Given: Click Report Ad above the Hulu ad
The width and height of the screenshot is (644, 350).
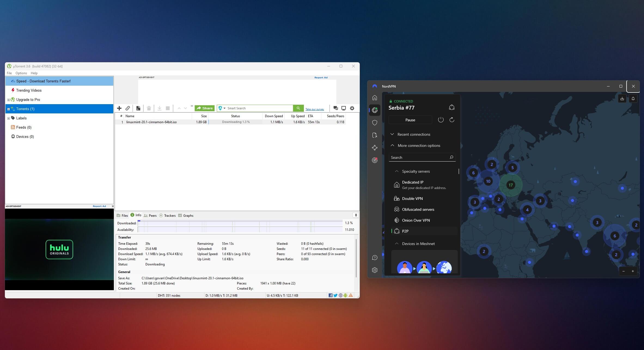Looking at the screenshot, I should click(99, 206).
